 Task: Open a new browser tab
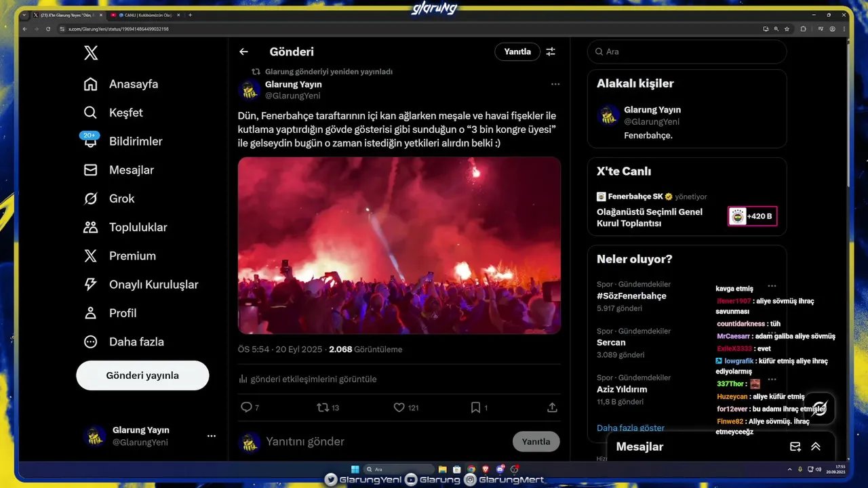point(190,15)
